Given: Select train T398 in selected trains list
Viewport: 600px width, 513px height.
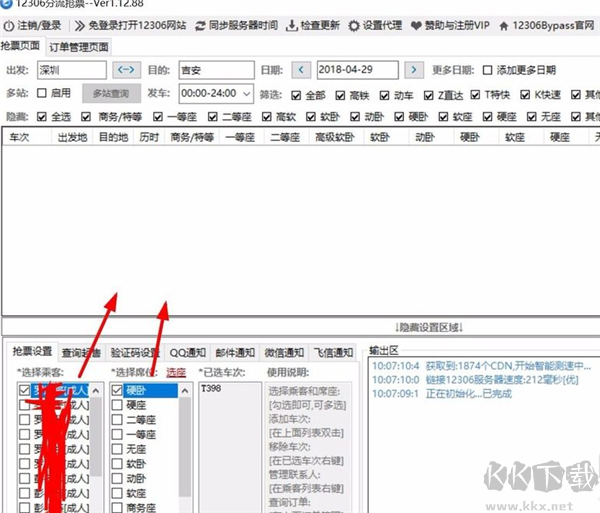Looking at the screenshot, I should [x=211, y=389].
